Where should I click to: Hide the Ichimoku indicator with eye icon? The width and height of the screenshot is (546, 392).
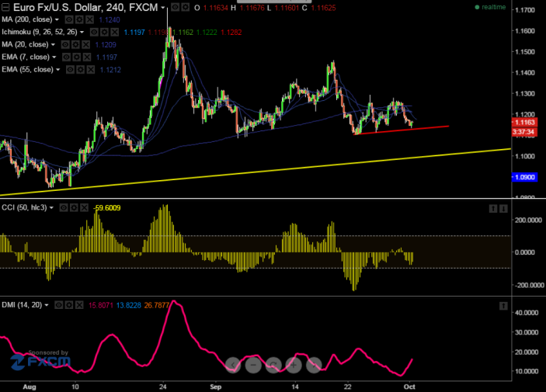pos(94,33)
